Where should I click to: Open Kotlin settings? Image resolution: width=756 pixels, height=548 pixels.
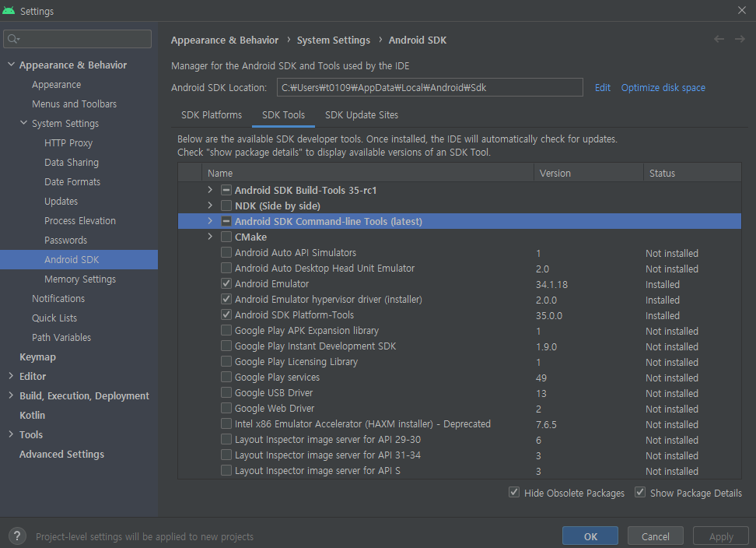[x=33, y=415]
